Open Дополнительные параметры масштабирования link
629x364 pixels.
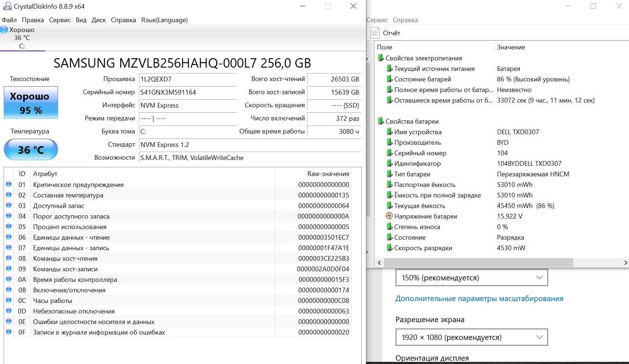point(479,299)
